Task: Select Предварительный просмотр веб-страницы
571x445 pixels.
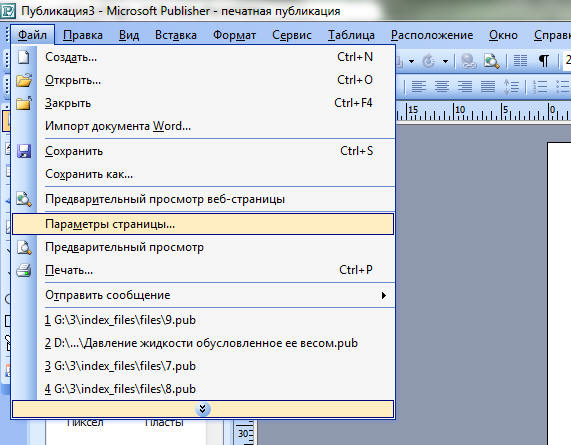Action: 203,199
